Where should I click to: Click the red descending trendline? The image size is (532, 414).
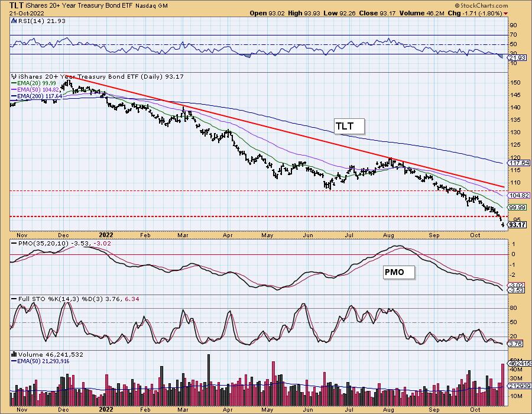tap(284, 131)
